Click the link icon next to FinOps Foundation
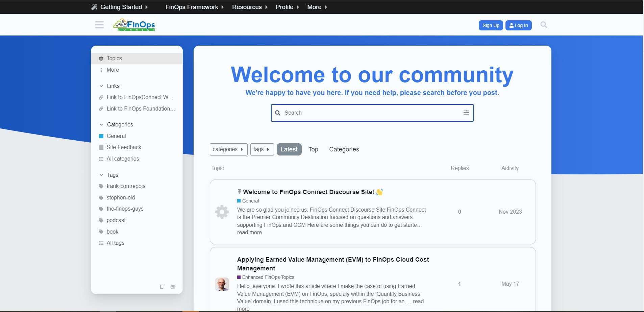The height and width of the screenshot is (312, 644). (x=101, y=109)
